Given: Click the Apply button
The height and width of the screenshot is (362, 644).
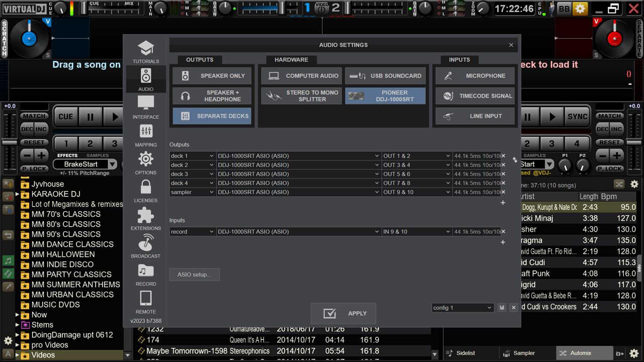Looking at the screenshot, I should 343,313.
